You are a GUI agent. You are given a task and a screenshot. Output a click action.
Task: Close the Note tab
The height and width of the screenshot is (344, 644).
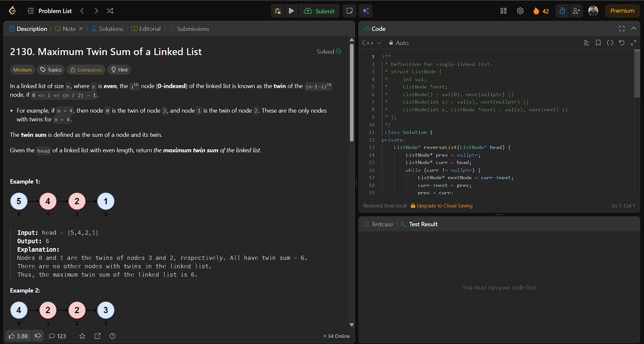80,29
